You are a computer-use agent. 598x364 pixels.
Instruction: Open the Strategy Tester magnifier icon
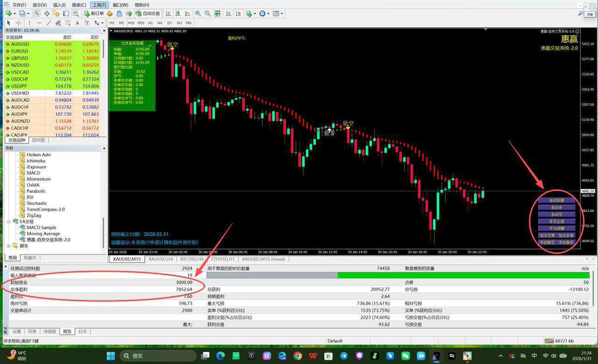[x=76, y=13]
